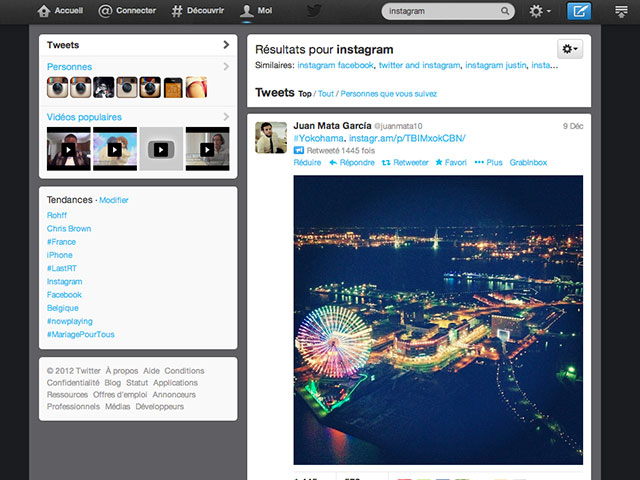Open the #MariagePourTous trend

point(80,334)
